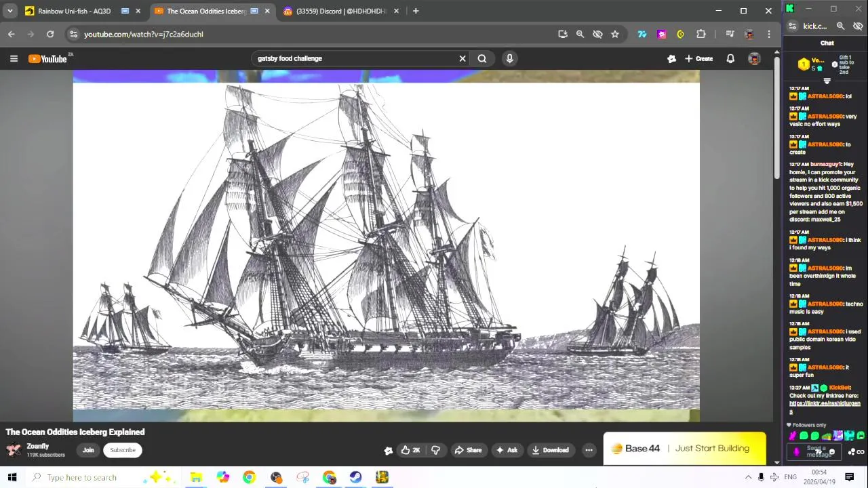Open the YouTube guide hamburger menu
Viewport: 868px width, 488px height.
[14, 59]
